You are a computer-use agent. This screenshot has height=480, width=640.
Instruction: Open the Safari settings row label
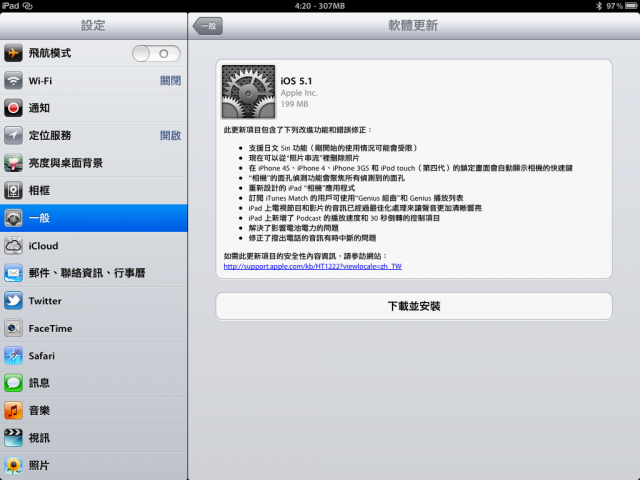[42, 356]
